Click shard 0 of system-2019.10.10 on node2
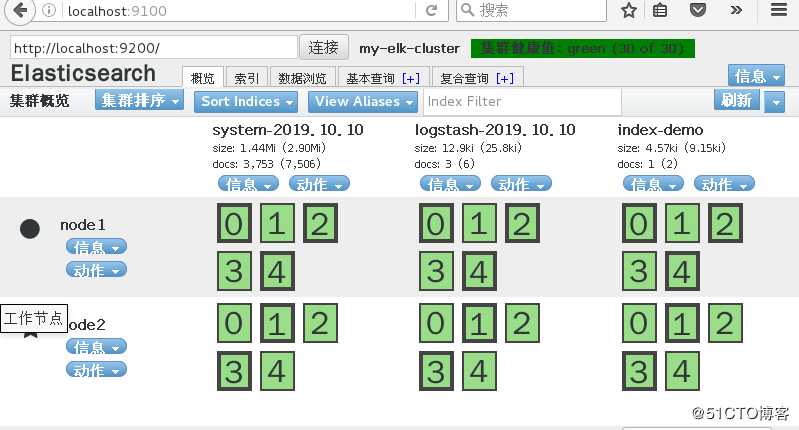Screen dimensions: 799x430 tap(234, 322)
